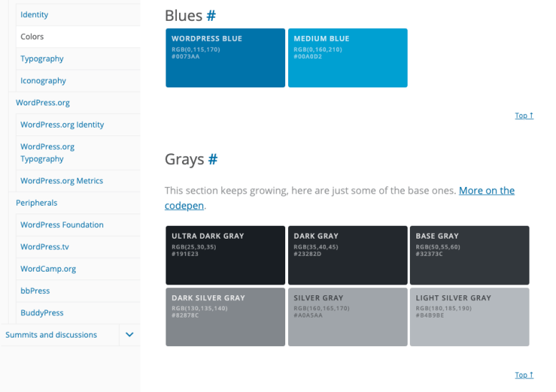Click the # anchor beside Blues

pyautogui.click(x=211, y=16)
